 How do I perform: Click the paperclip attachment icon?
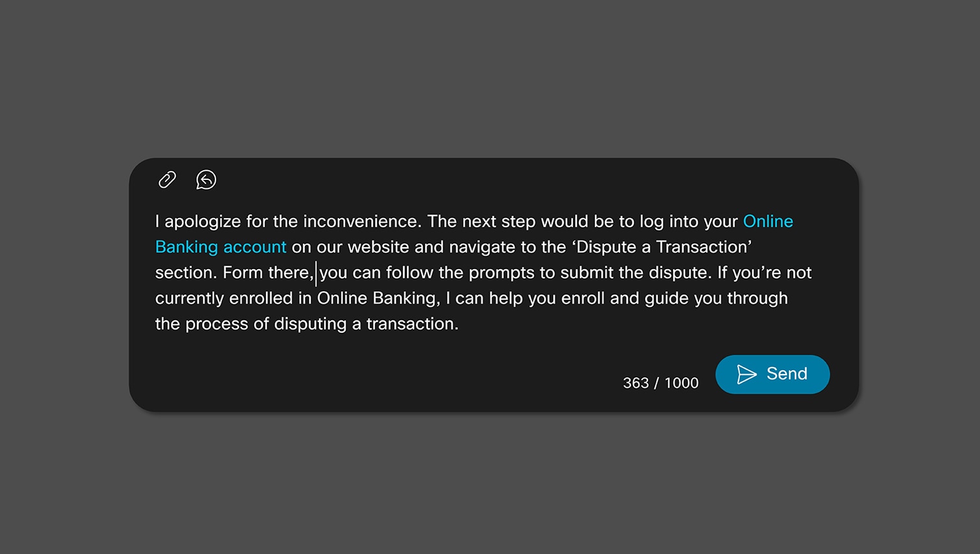(167, 179)
